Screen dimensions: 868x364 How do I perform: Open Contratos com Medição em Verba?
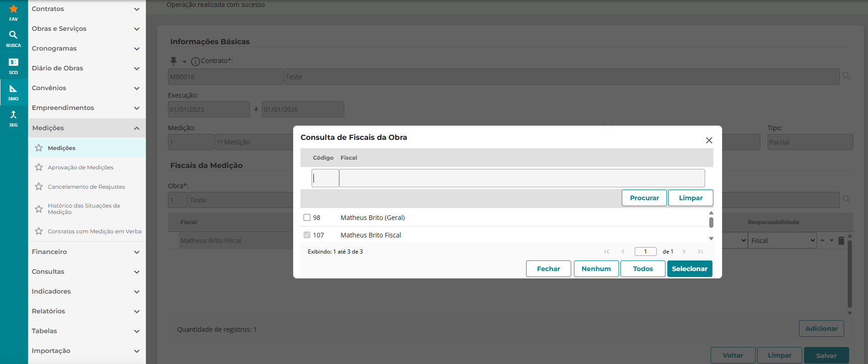94,231
